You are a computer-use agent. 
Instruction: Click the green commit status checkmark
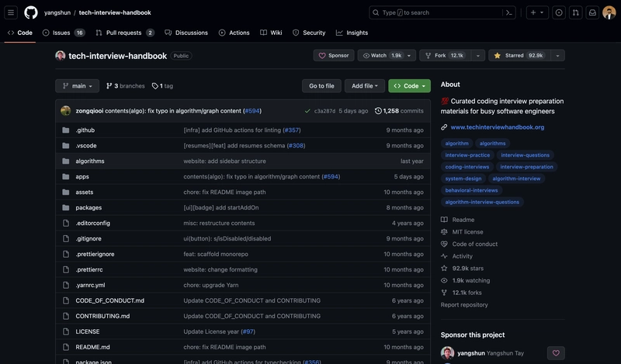(307, 111)
